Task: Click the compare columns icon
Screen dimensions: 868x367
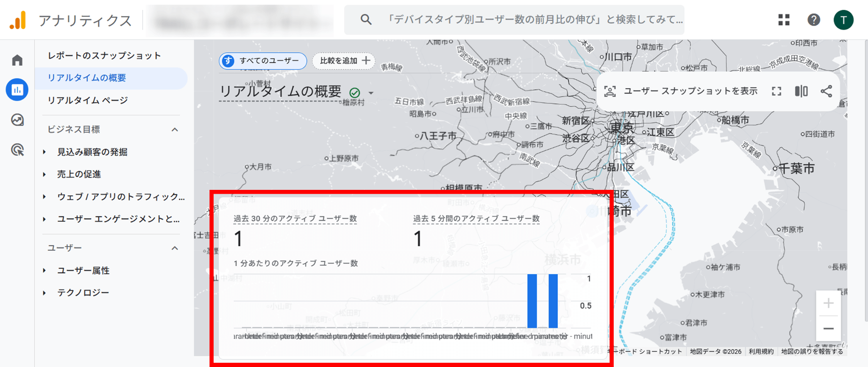Action: click(x=801, y=91)
